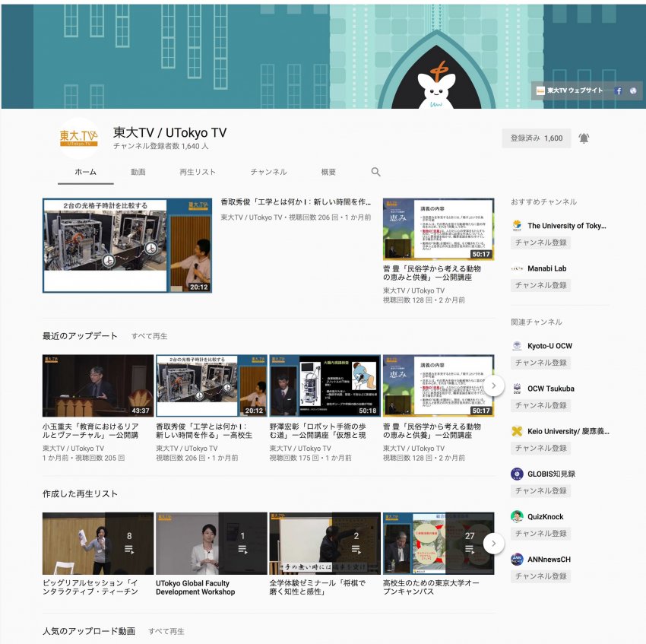
Task: Play the 50:17 thumbnail in 最近のアップデート row
Action: coord(439,385)
